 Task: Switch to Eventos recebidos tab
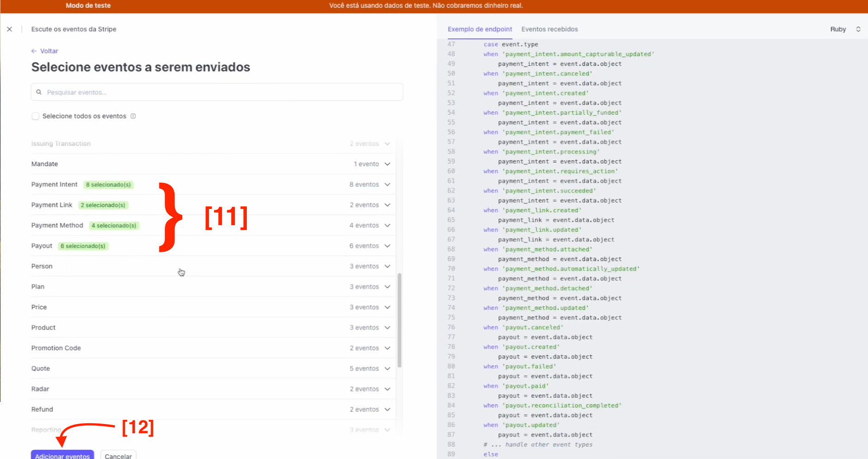549,29
